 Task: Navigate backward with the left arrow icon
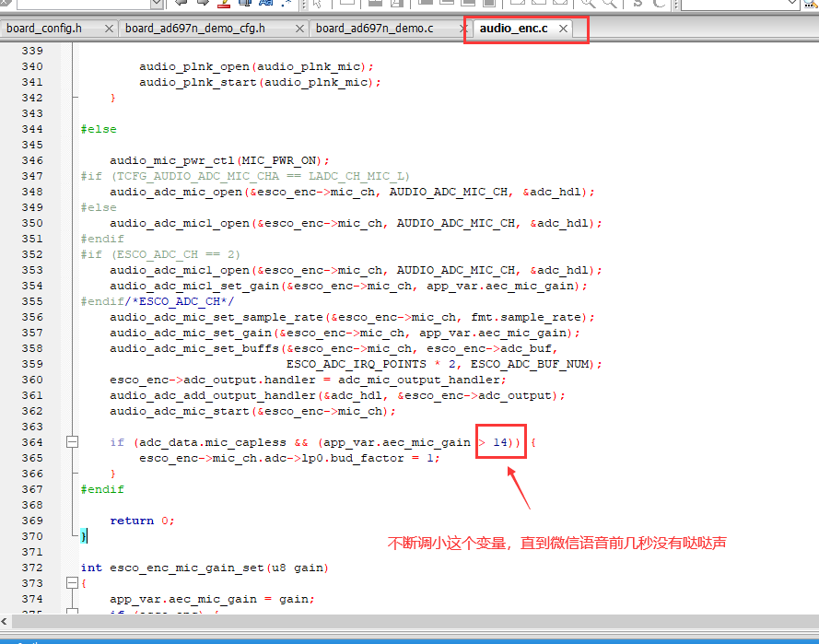(181, 3)
